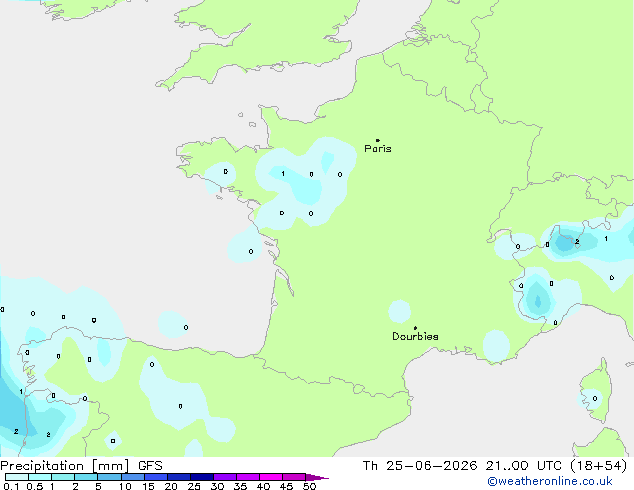Screen dimensions: 634x490
Task: Click the legend label 50
Action: pos(309,486)
